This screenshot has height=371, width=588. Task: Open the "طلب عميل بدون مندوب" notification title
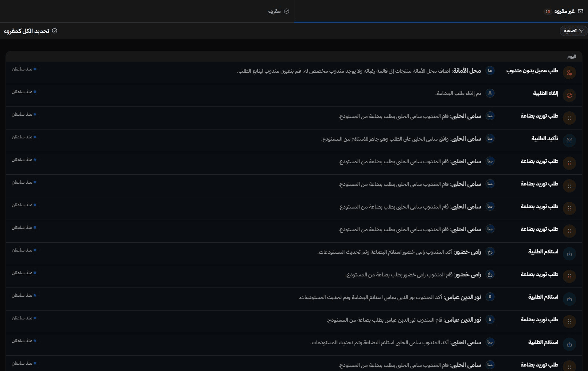532,70
